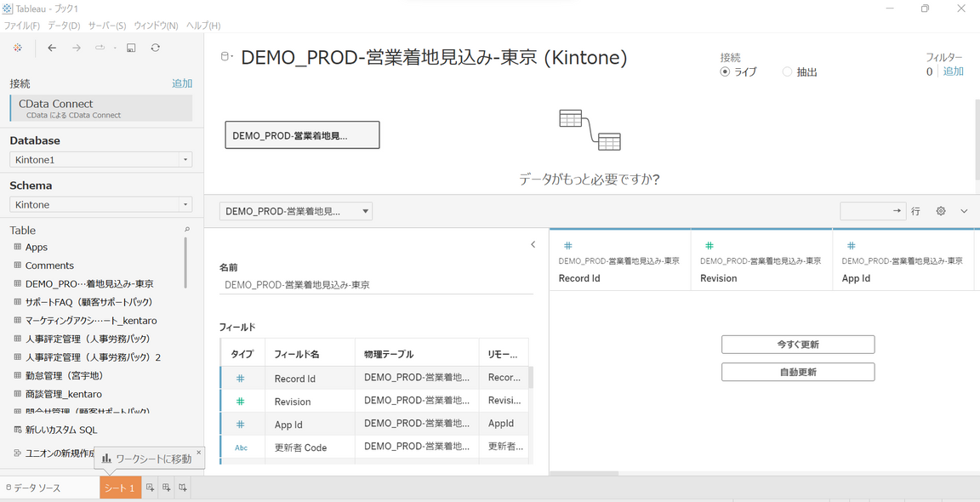Click the フィールド名 column header
Viewport: 980px width, 502px height.
tap(310, 355)
